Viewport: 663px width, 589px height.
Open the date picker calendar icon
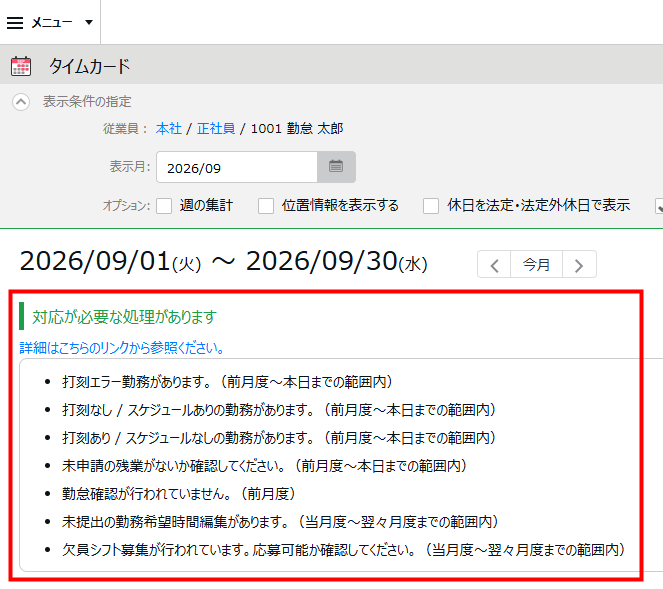pos(336,167)
